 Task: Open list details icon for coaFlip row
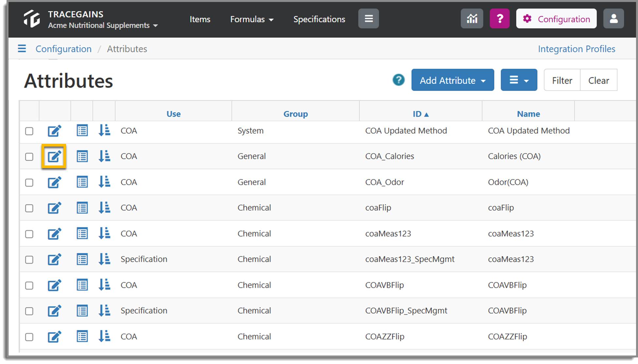[x=82, y=208]
